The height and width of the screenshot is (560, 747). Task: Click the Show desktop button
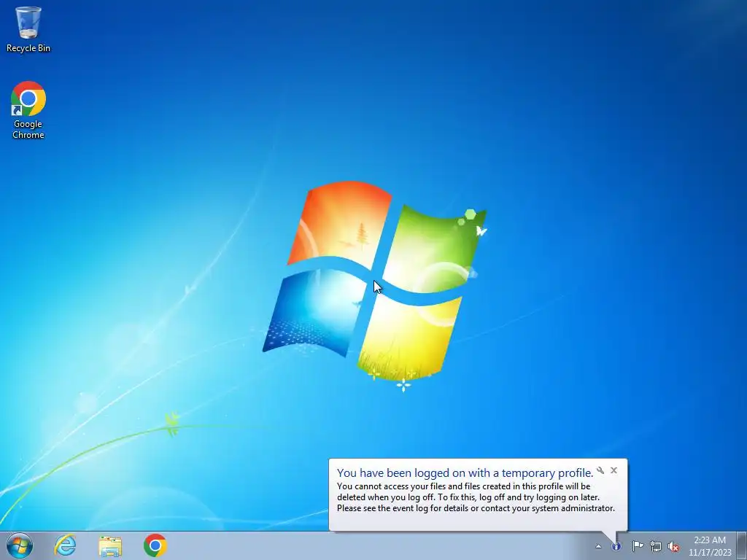tap(742, 545)
